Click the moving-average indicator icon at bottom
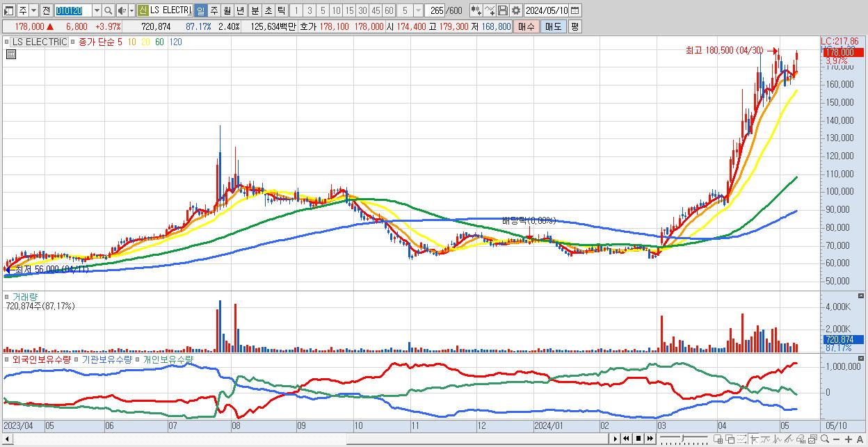This screenshot has width=868, height=447. pyautogui.click(x=766, y=439)
